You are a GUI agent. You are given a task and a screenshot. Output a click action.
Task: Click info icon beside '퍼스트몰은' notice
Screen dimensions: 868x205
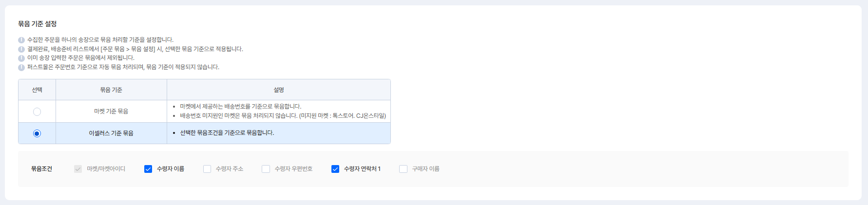pos(21,67)
